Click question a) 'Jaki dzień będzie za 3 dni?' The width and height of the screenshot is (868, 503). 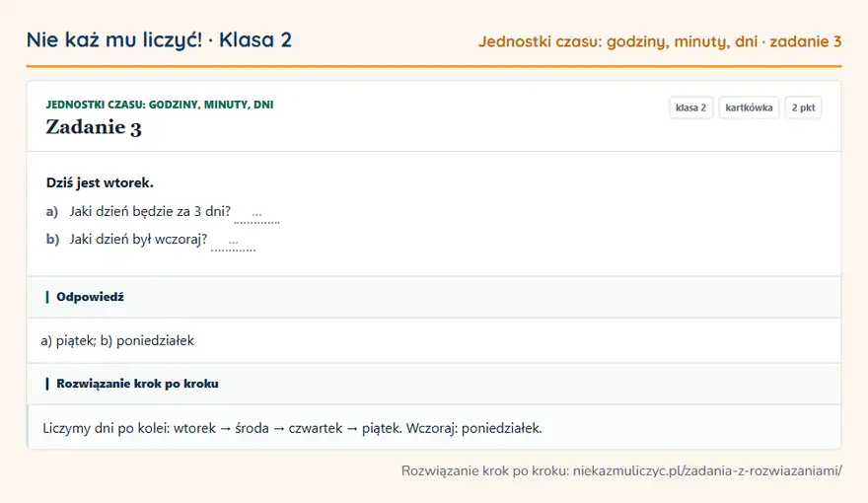coord(150,211)
